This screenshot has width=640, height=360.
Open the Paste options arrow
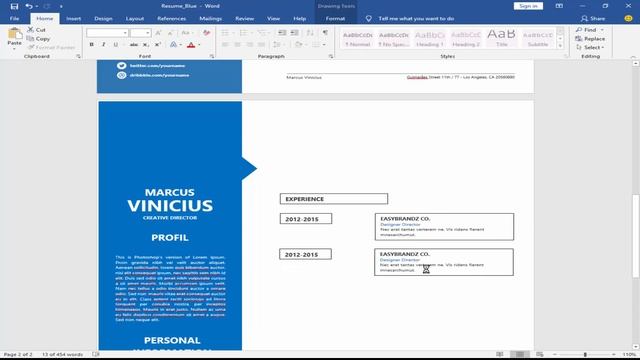click(14, 49)
